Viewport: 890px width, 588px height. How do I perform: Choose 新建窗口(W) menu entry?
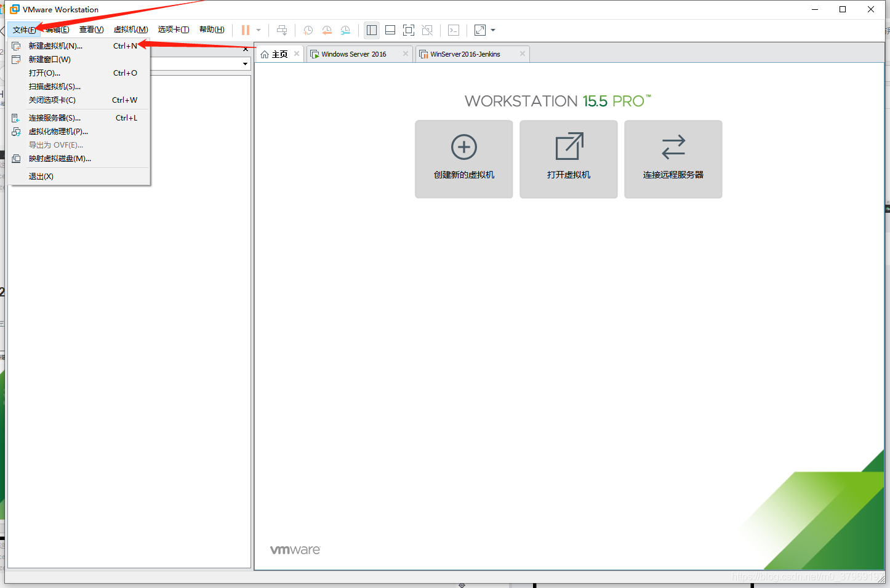79,60
